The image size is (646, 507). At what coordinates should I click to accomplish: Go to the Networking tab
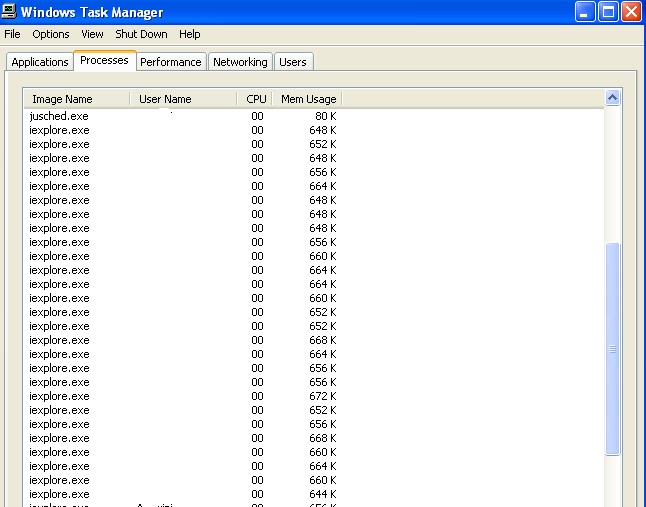pos(240,62)
